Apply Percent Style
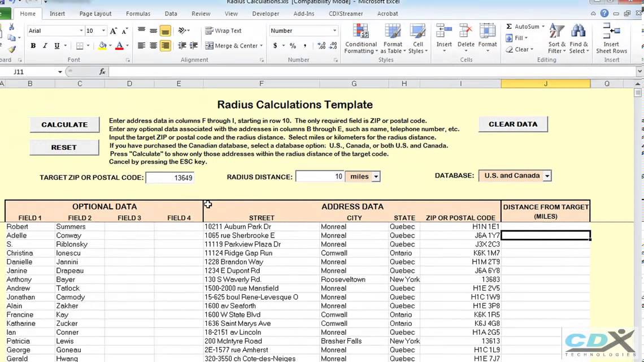Screen dimensions: 644x362 [293, 46]
